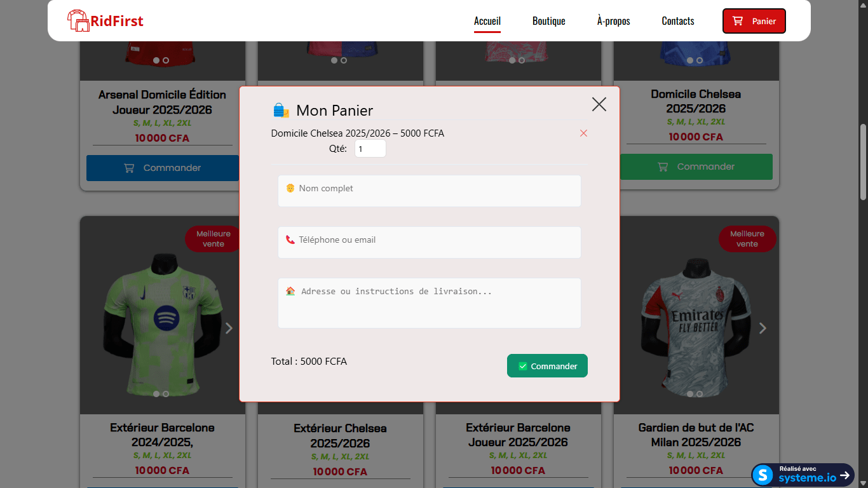The height and width of the screenshot is (488, 868).
Task: Close the Mon Panier dialog
Action: coord(599,104)
